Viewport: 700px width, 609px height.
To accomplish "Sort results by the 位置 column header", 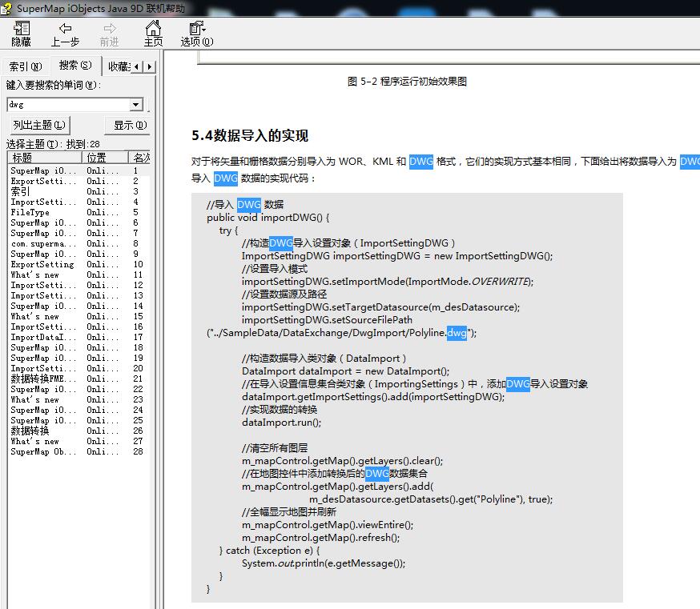I will coord(106,158).
